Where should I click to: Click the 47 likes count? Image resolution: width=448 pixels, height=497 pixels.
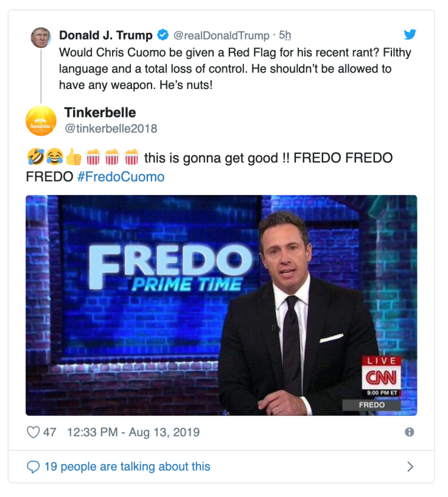point(50,431)
